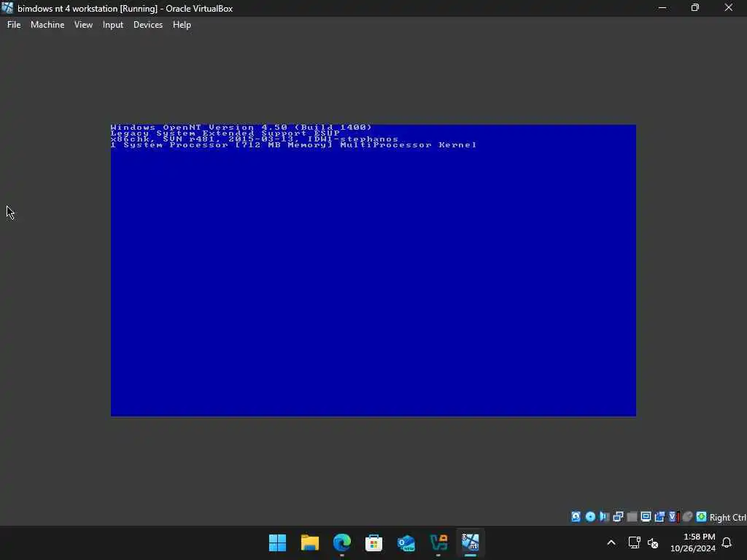The image size is (747, 560).
Task: Click the mouse integration indicator icon
Action: [687, 517]
